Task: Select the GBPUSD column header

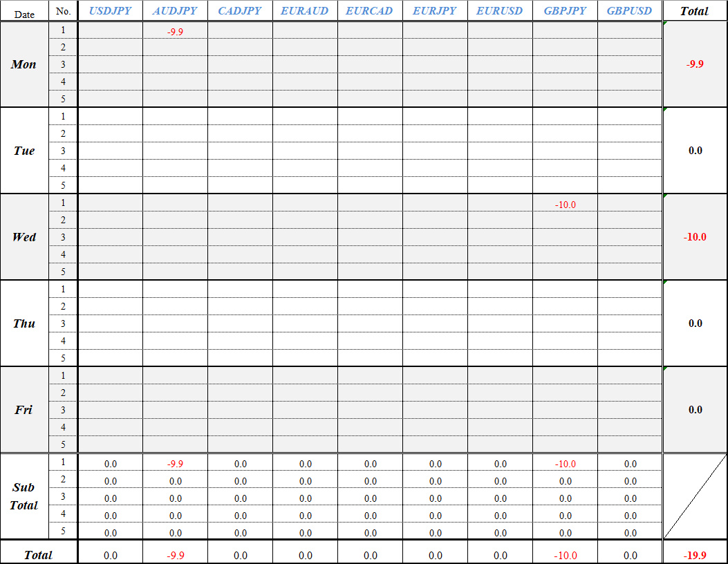Action: tap(630, 11)
